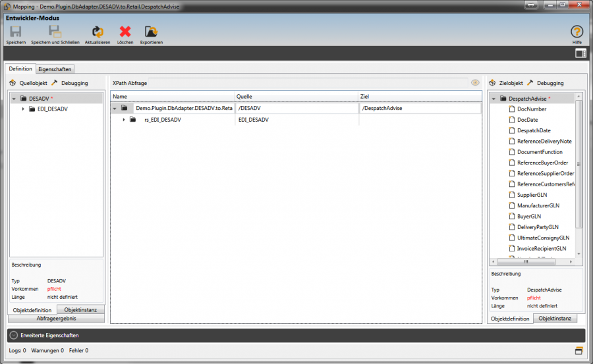
Task: Expand the EDI_DESADV tree node
Action: 23,109
